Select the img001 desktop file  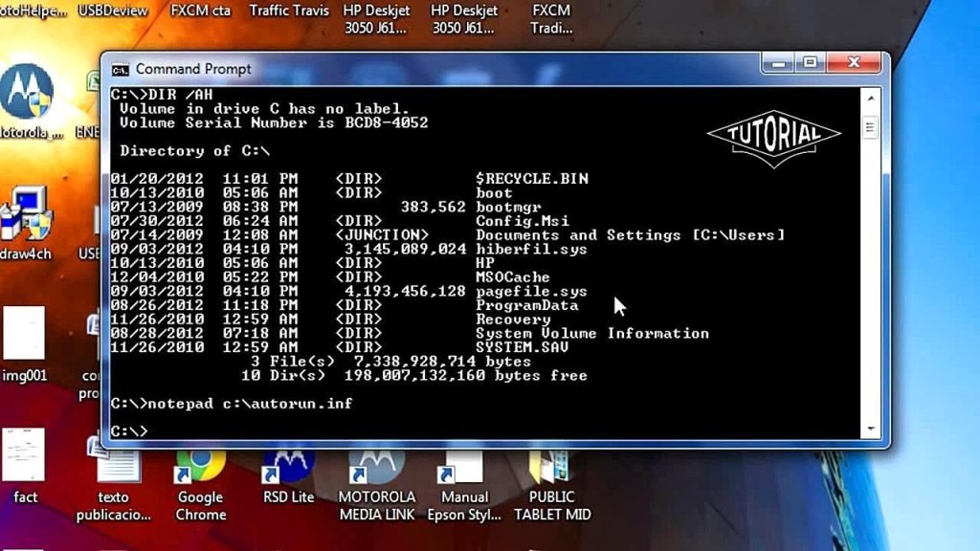24,344
